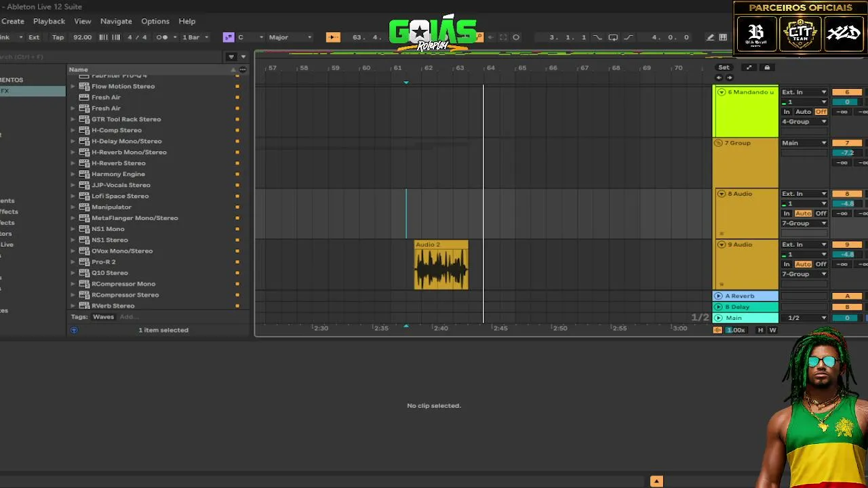This screenshot has height=488, width=868.
Task: Toggle Draw Mode pencil icon
Action: (x=710, y=37)
